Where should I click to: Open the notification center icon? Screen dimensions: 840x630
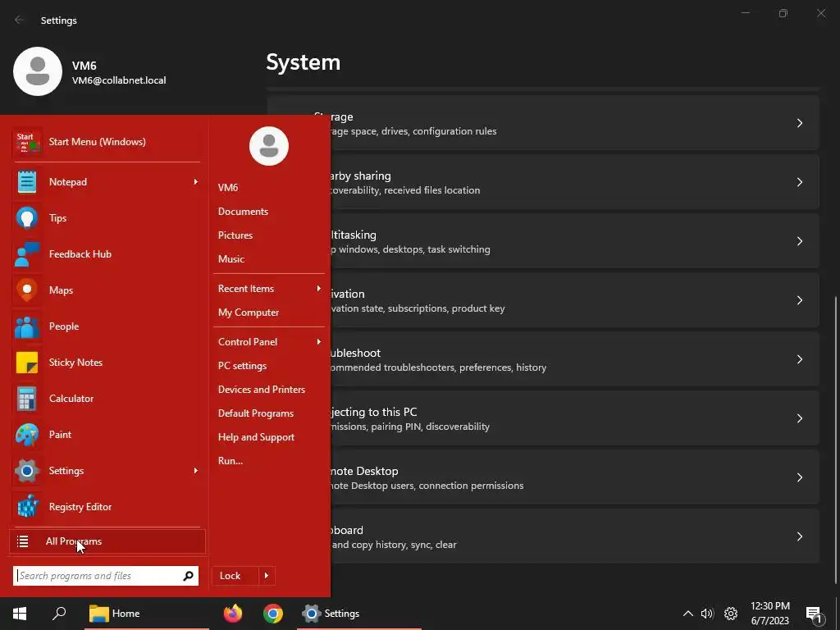(x=815, y=615)
